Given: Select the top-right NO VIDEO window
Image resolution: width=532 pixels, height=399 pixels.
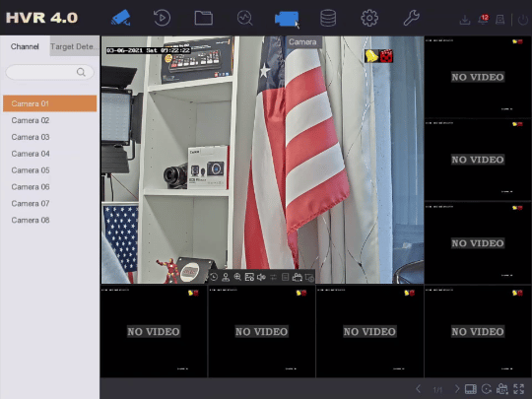Looking at the screenshot, I should [478, 77].
